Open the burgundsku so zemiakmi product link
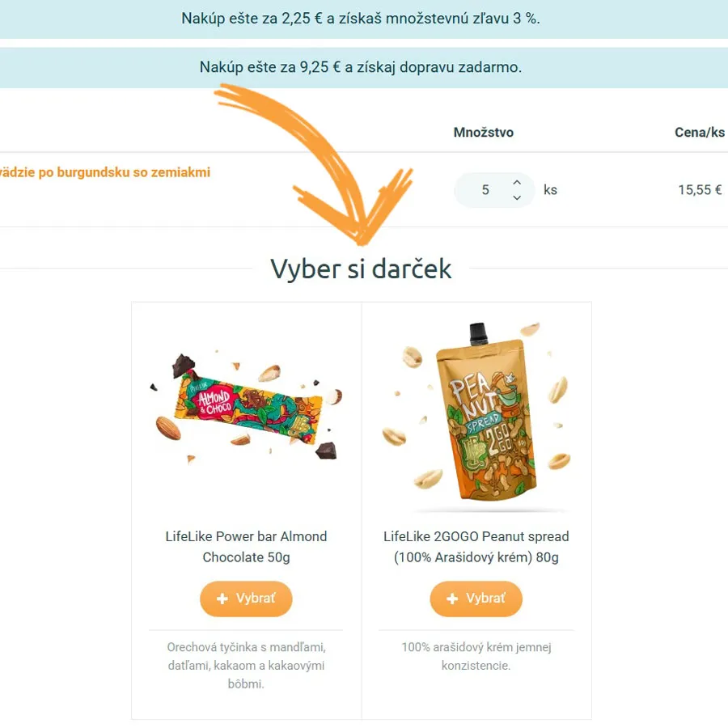Screen dimensions: 728x728 click(105, 172)
